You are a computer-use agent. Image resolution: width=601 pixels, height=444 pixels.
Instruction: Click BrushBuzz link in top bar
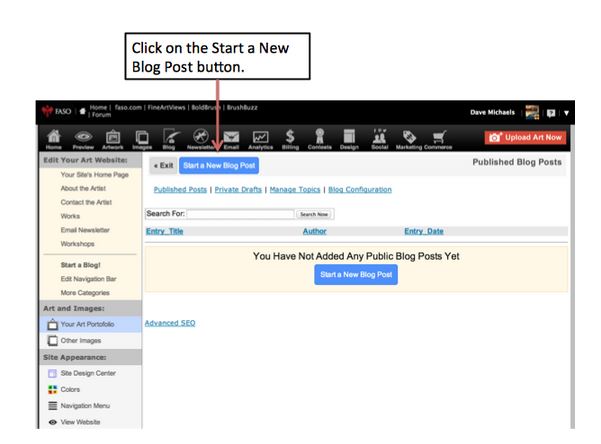point(242,107)
